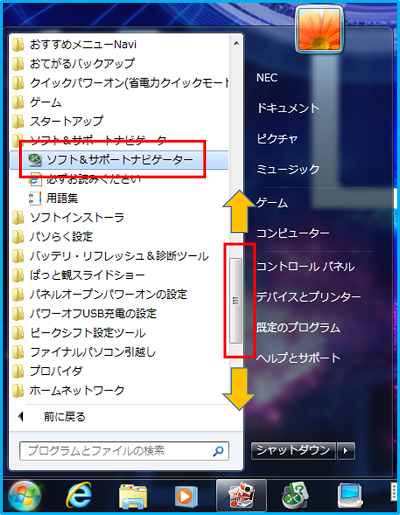Launch Internet Explorer from taskbar

coord(79,496)
